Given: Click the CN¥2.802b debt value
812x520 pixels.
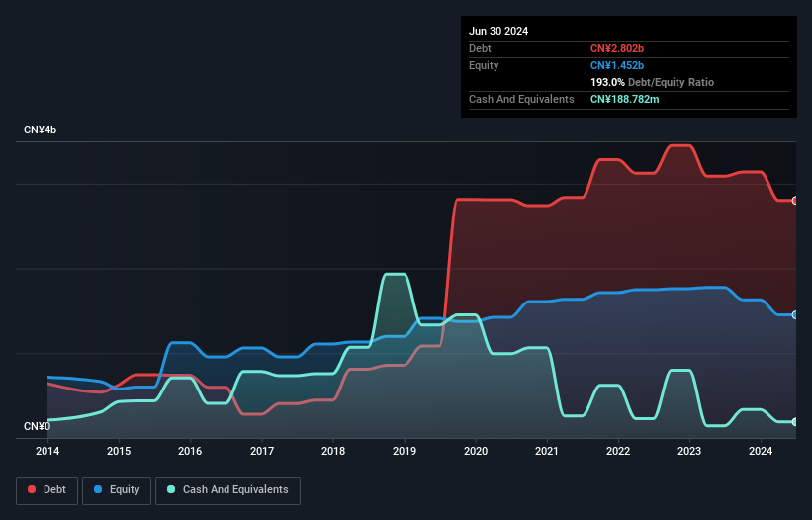Looking at the screenshot, I should click(617, 48).
